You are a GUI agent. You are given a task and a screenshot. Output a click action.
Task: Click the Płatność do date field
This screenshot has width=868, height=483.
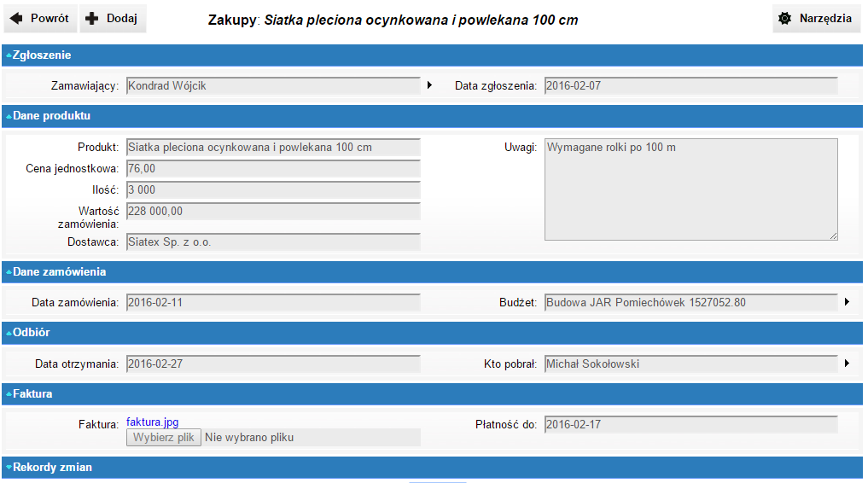690,424
